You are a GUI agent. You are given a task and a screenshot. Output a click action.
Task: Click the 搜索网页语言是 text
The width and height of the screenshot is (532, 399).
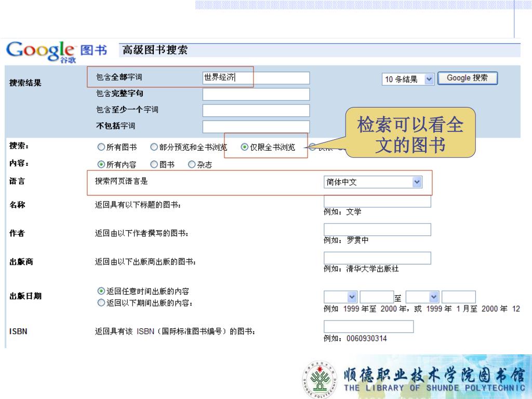click(x=121, y=181)
